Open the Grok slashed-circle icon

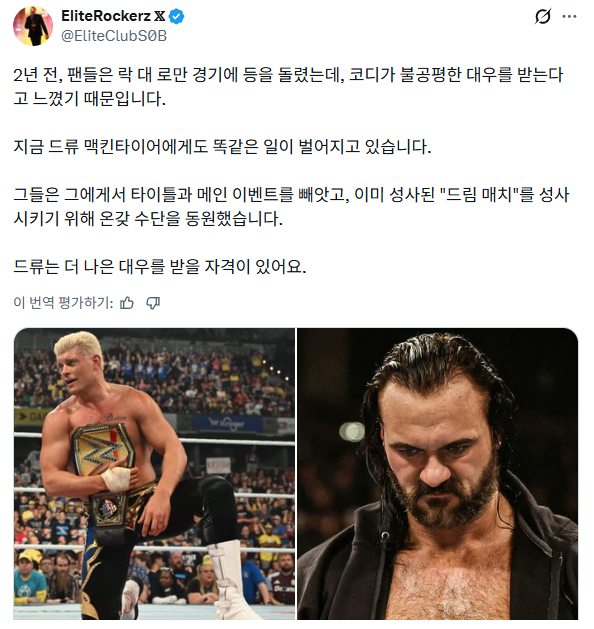[x=543, y=16]
